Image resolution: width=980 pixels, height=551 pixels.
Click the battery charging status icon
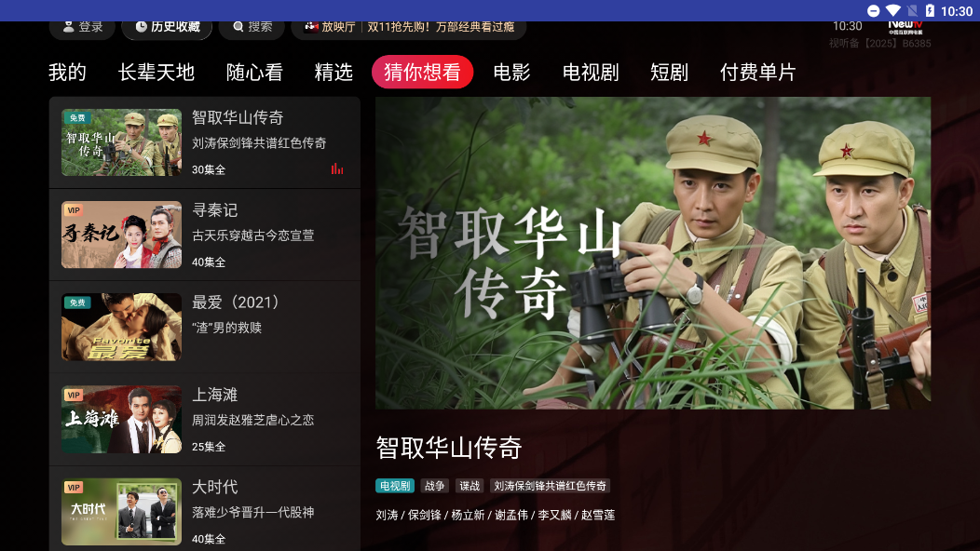coord(930,10)
